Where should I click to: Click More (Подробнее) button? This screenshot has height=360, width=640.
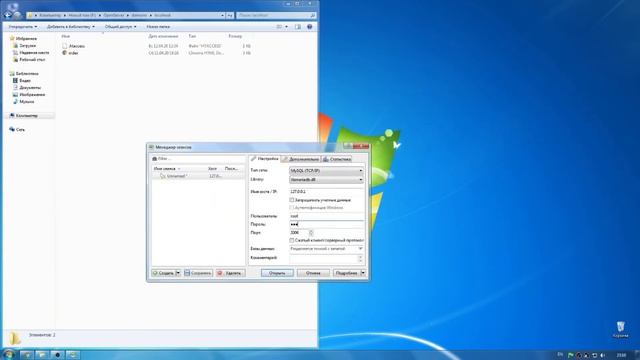click(347, 273)
